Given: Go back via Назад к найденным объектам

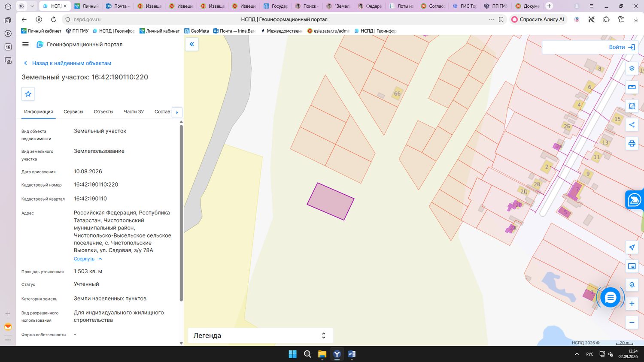Looking at the screenshot, I should [67, 63].
